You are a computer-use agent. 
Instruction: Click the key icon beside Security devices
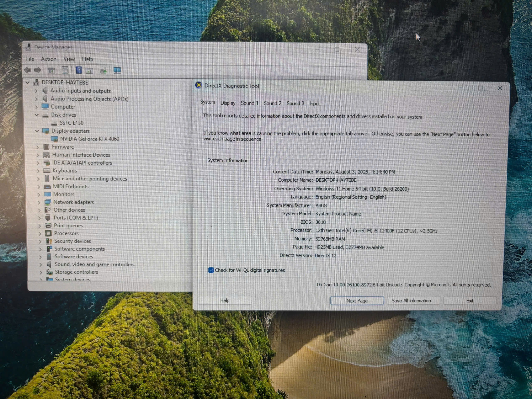tap(49, 241)
